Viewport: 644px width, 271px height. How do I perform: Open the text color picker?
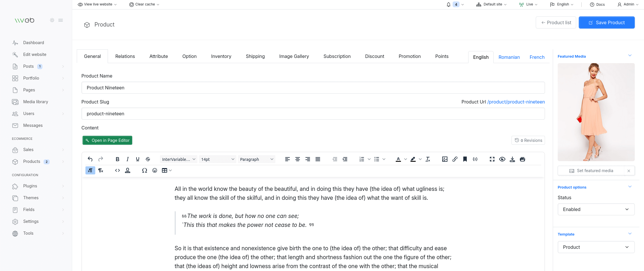click(x=398, y=159)
